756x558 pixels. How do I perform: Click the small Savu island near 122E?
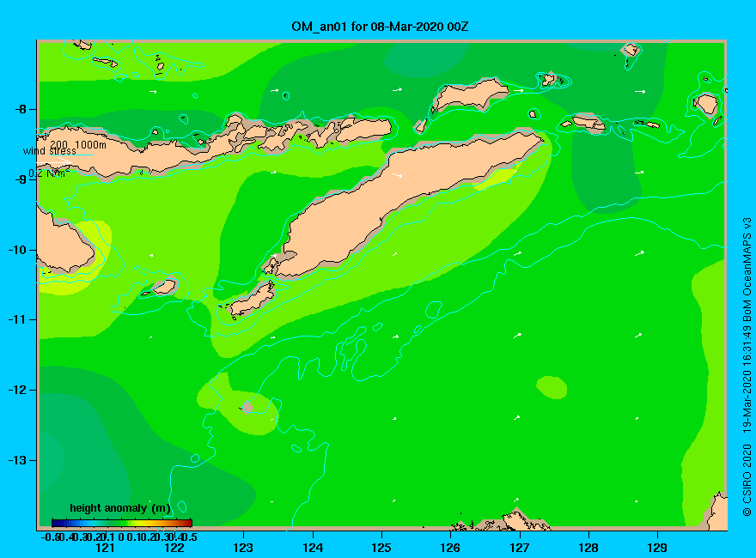[x=165, y=288]
